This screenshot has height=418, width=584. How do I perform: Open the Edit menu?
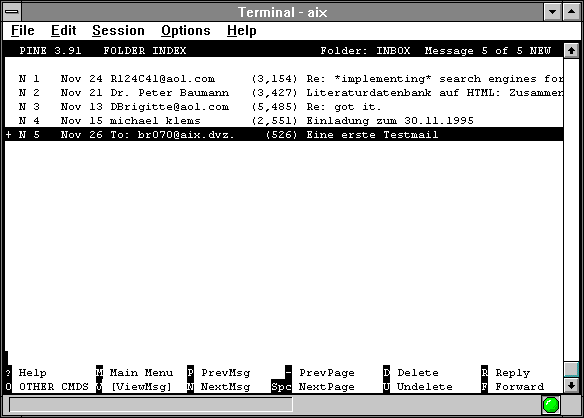[64, 31]
